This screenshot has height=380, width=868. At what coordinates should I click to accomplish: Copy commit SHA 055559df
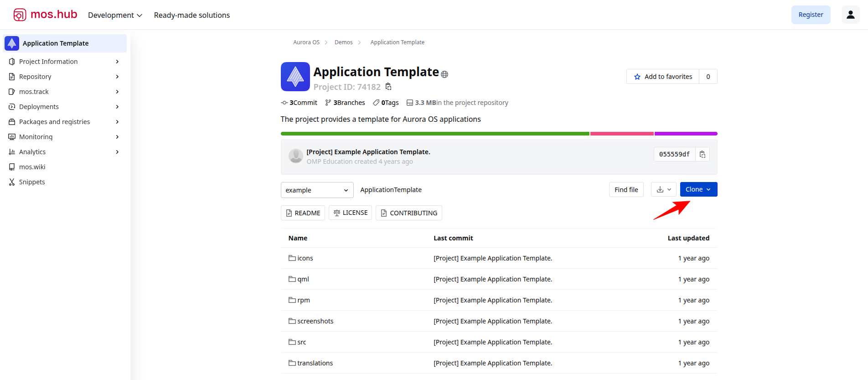703,154
